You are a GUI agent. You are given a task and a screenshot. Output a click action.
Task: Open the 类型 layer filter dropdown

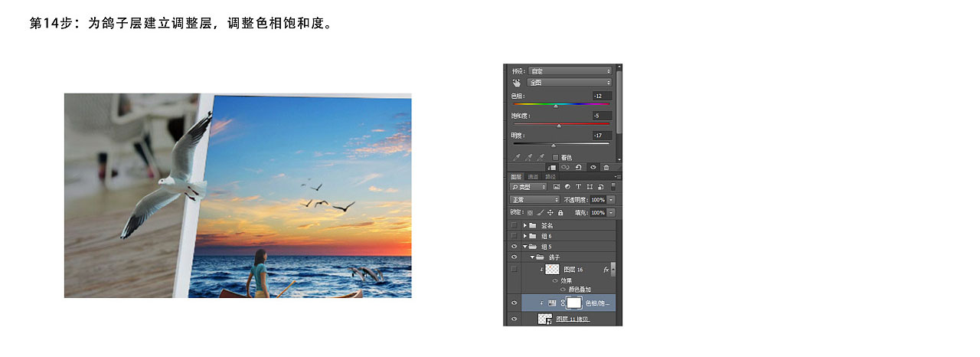529,187
